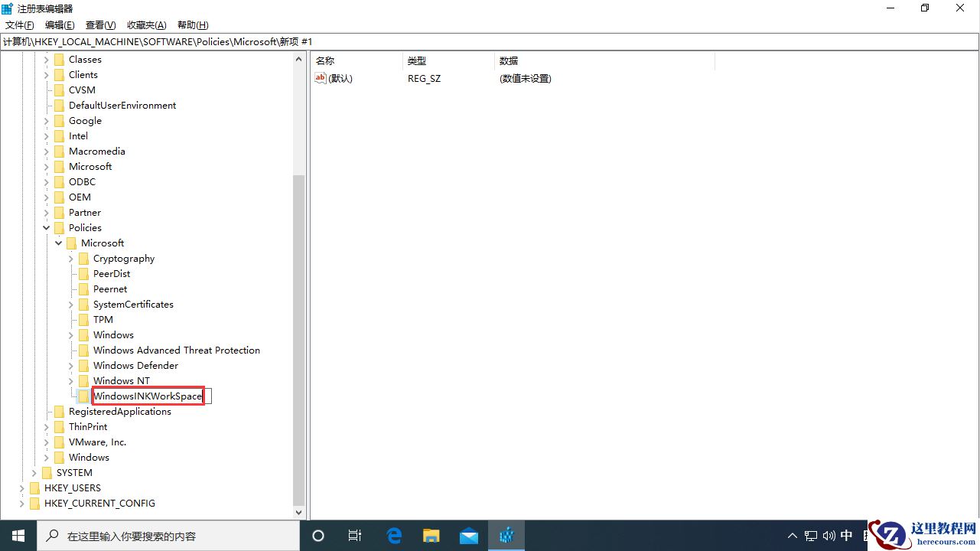Viewport: 980px width, 551px height.
Task: Open the 查看(V) menu
Action: (99, 24)
